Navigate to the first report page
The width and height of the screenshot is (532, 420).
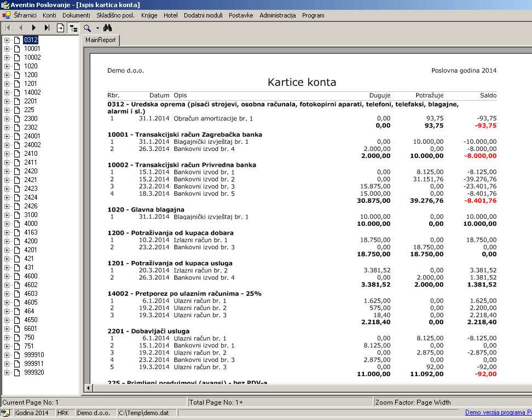[x=7, y=28]
